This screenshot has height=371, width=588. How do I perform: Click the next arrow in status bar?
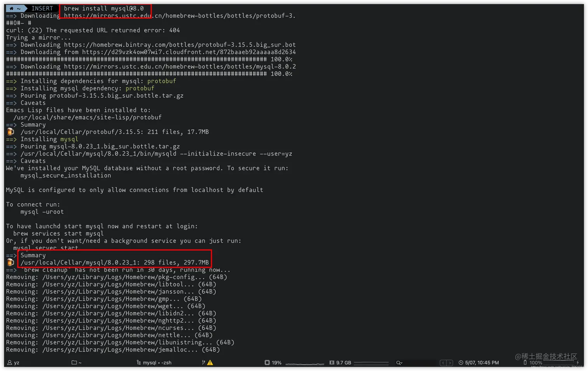click(x=450, y=363)
